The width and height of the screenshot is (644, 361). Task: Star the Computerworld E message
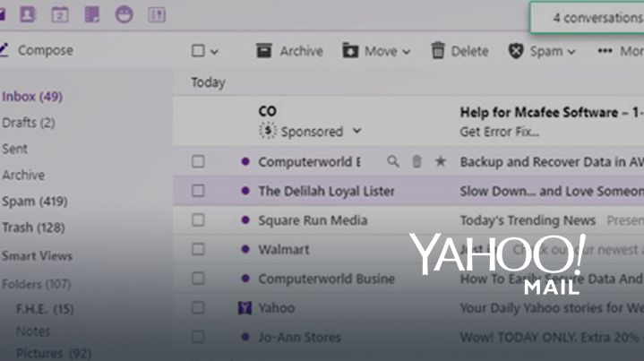click(441, 161)
